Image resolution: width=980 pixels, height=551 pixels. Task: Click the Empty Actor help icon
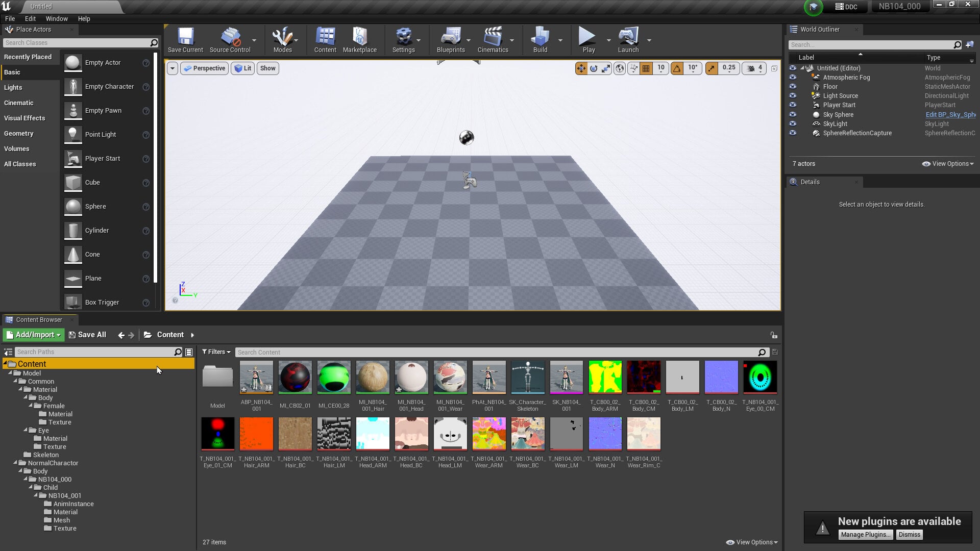(146, 63)
